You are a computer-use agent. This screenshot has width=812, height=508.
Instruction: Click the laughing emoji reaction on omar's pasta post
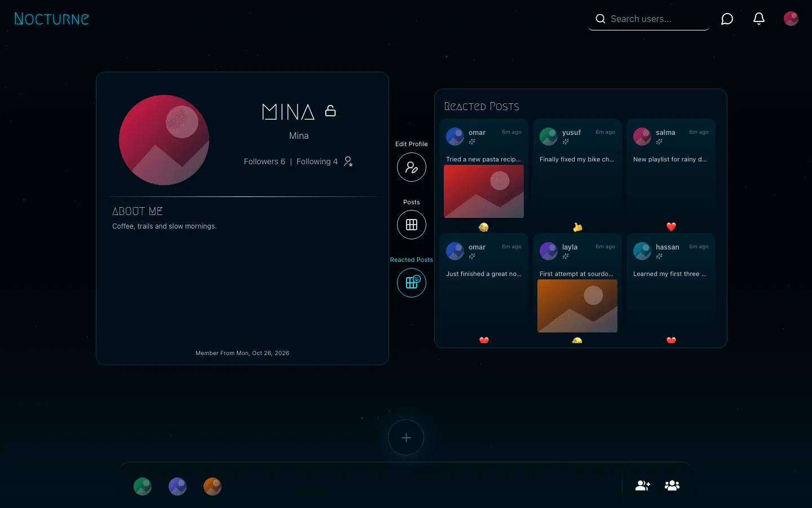coord(483,227)
